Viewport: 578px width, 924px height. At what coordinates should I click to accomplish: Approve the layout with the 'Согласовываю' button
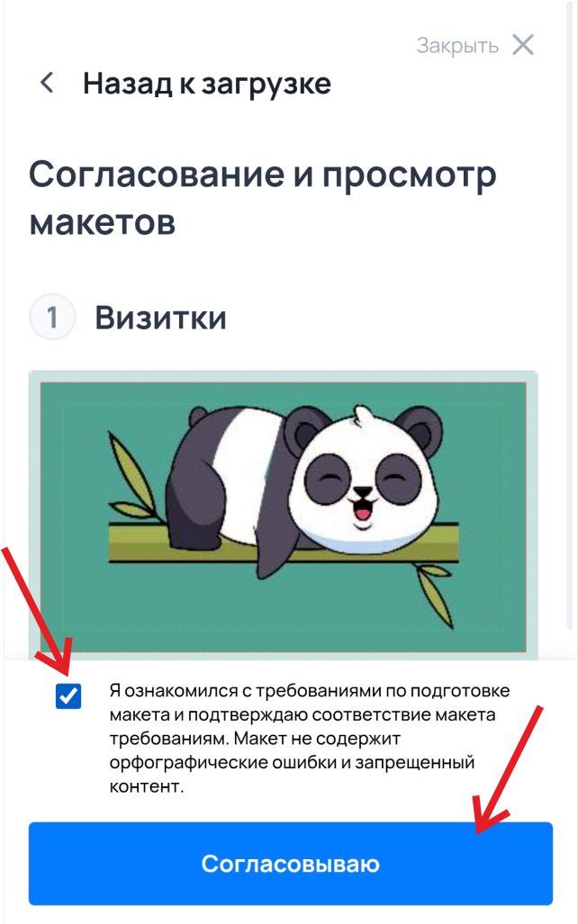coord(290,864)
